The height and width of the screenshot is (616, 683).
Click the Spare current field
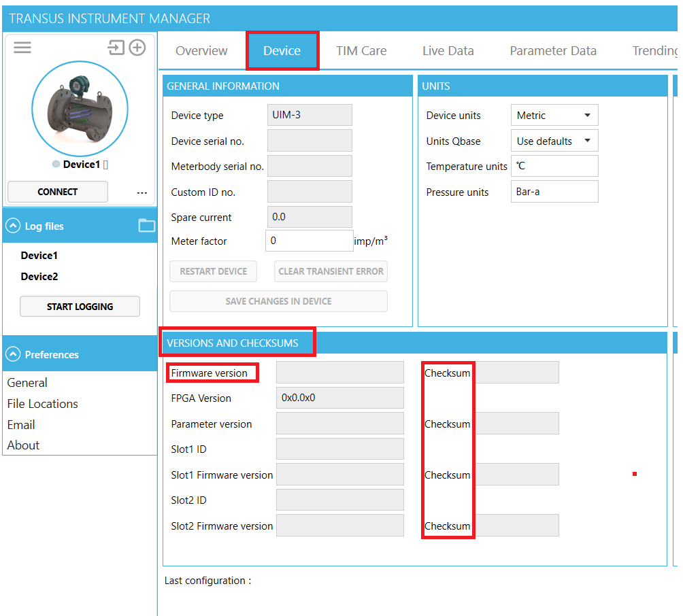[310, 217]
